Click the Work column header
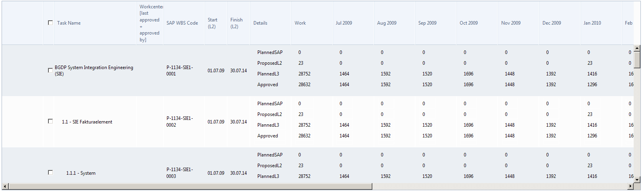Viewport: 644px width, 193px height. [x=300, y=23]
